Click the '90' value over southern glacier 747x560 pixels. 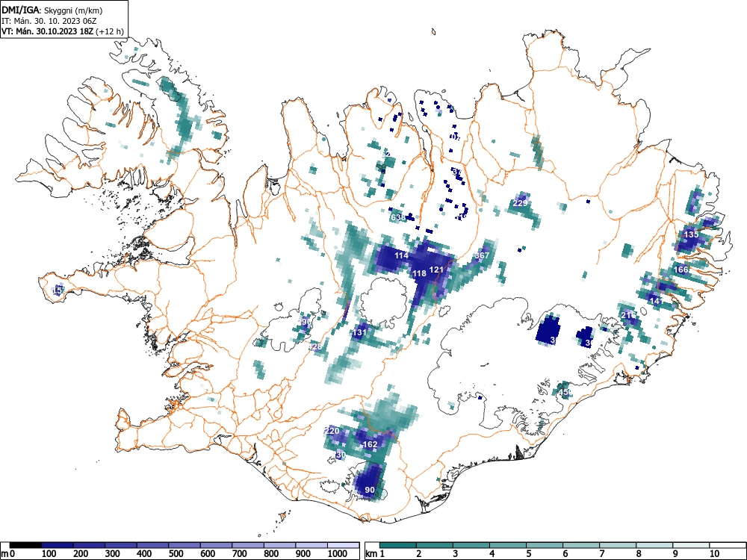pos(370,490)
